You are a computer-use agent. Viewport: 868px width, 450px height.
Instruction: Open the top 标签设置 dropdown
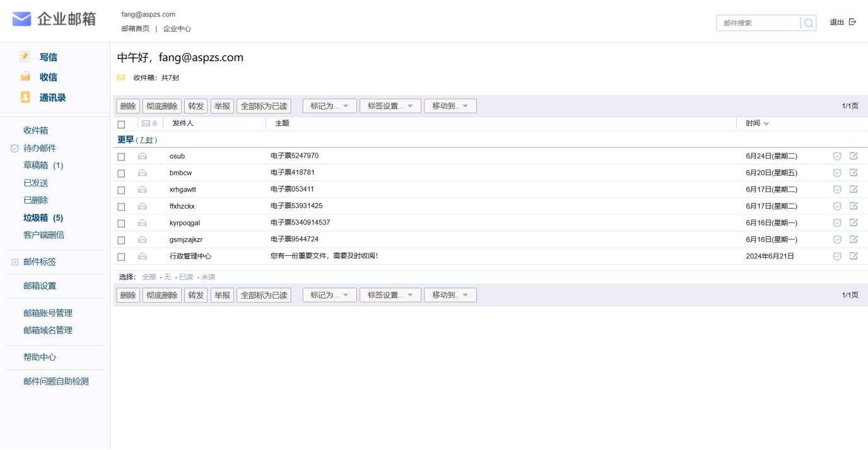(390, 106)
